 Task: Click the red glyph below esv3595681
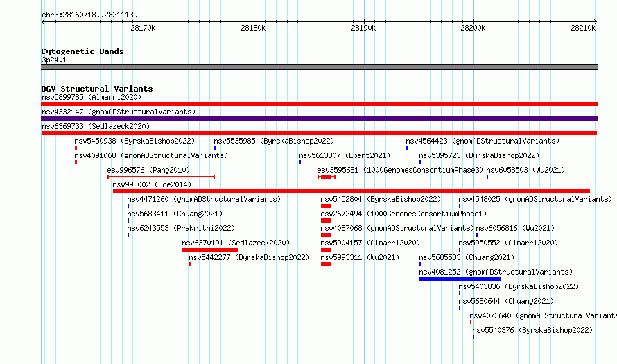pyautogui.click(x=327, y=177)
